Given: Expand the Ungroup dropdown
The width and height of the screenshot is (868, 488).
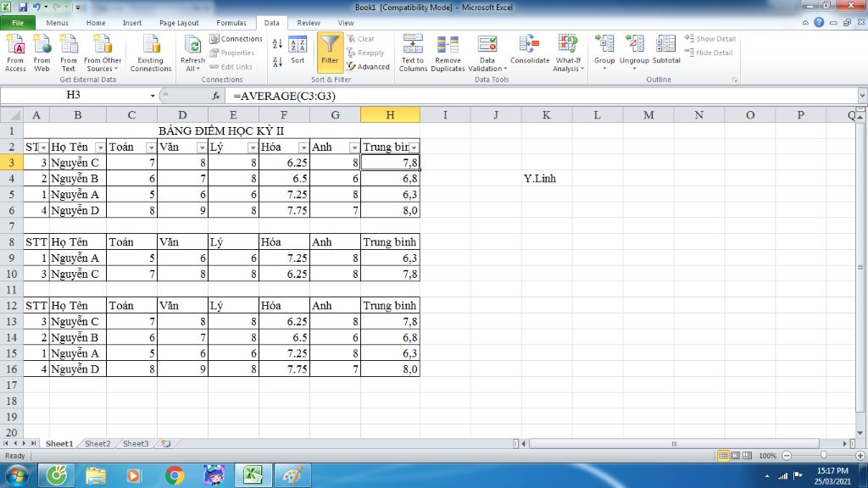Looking at the screenshot, I should (x=634, y=69).
